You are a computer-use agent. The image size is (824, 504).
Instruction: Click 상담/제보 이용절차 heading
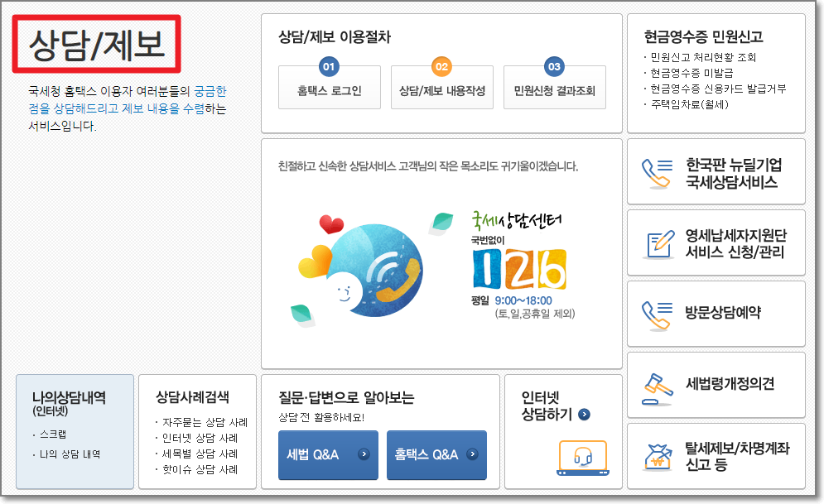335,36
